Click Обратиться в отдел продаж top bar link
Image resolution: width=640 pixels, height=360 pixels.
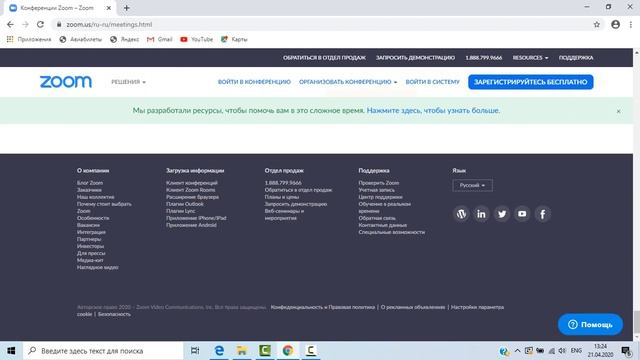click(x=324, y=58)
